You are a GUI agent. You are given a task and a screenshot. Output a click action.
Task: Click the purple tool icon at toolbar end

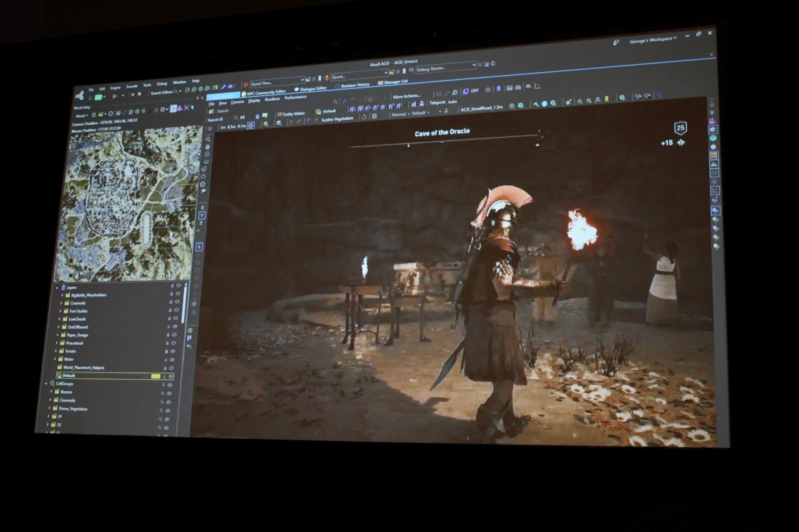point(660,95)
